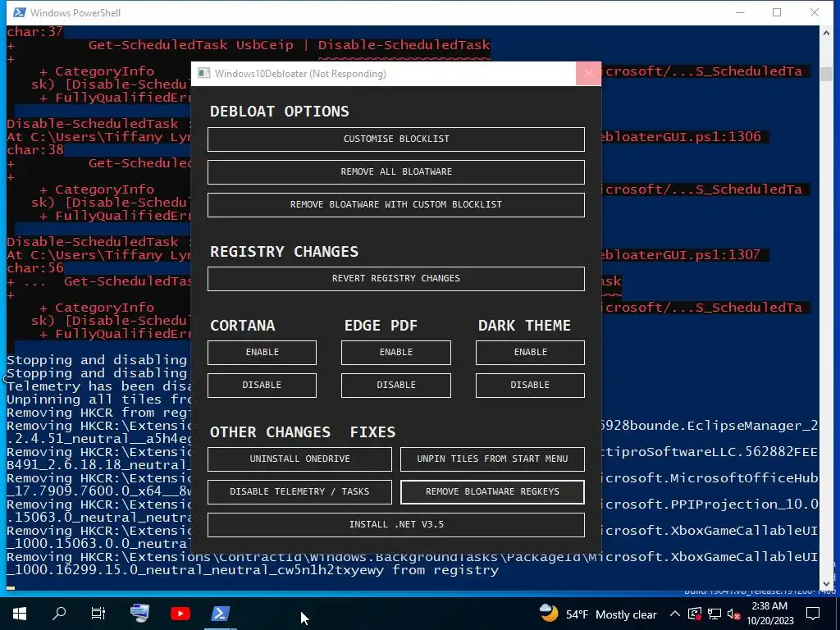The width and height of the screenshot is (840, 630).
Task: Click Disable Telemetry / Tasks
Action: 299,492
